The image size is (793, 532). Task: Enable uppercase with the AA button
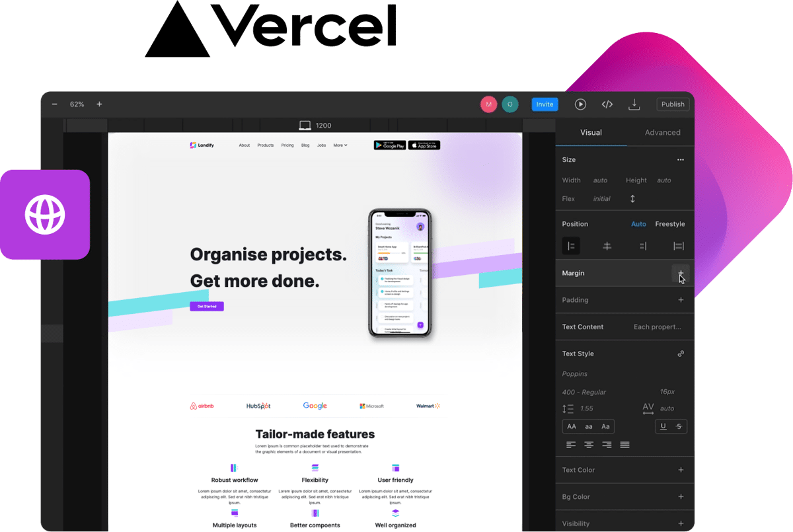pyautogui.click(x=571, y=426)
